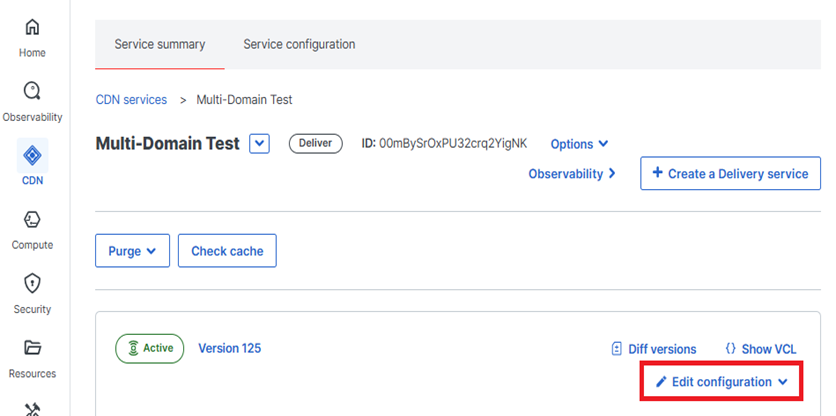
Task: Switch to the Service configuration tab
Action: [299, 44]
